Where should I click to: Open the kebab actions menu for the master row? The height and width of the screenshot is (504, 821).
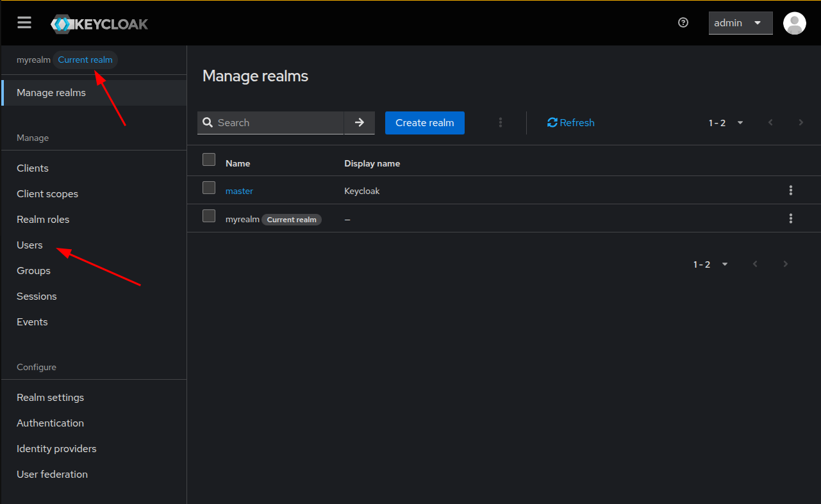[791, 190]
